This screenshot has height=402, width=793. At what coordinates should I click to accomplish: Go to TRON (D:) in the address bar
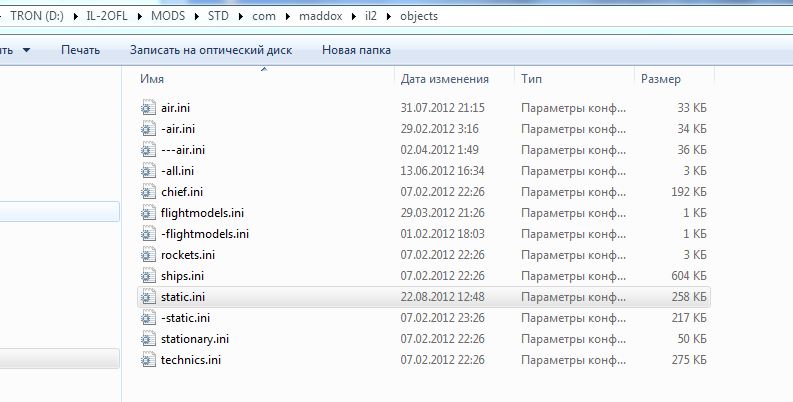37,16
